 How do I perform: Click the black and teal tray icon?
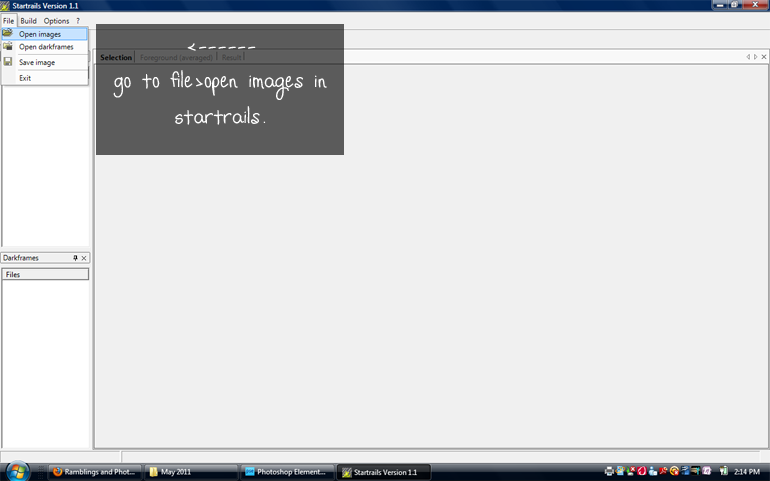695,471
